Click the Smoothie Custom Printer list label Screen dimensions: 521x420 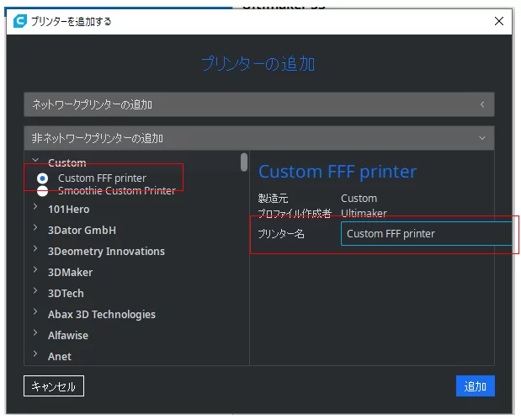[117, 191]
